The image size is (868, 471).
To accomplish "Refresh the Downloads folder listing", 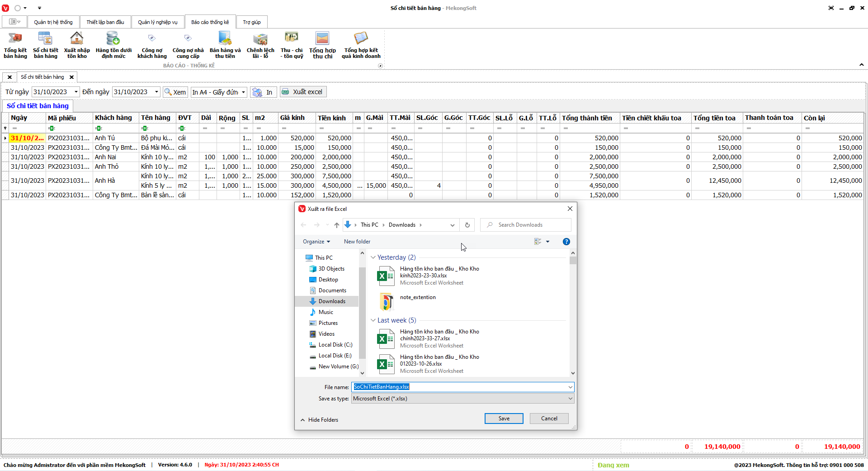I will (x=467, y=225).
